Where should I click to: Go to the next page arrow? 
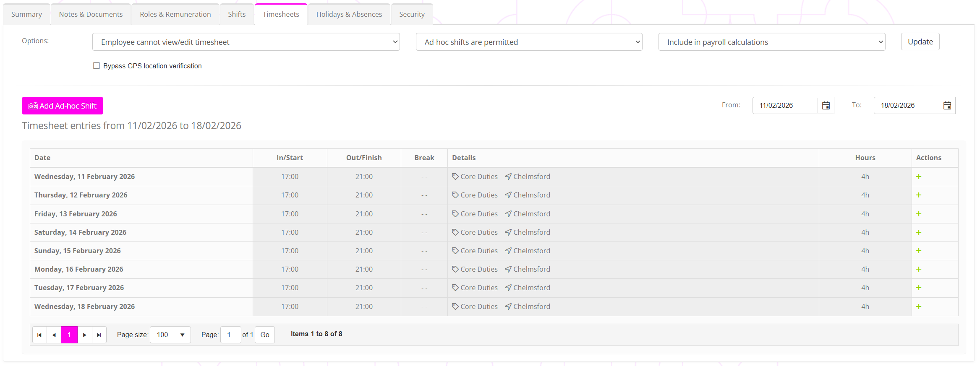84,335
